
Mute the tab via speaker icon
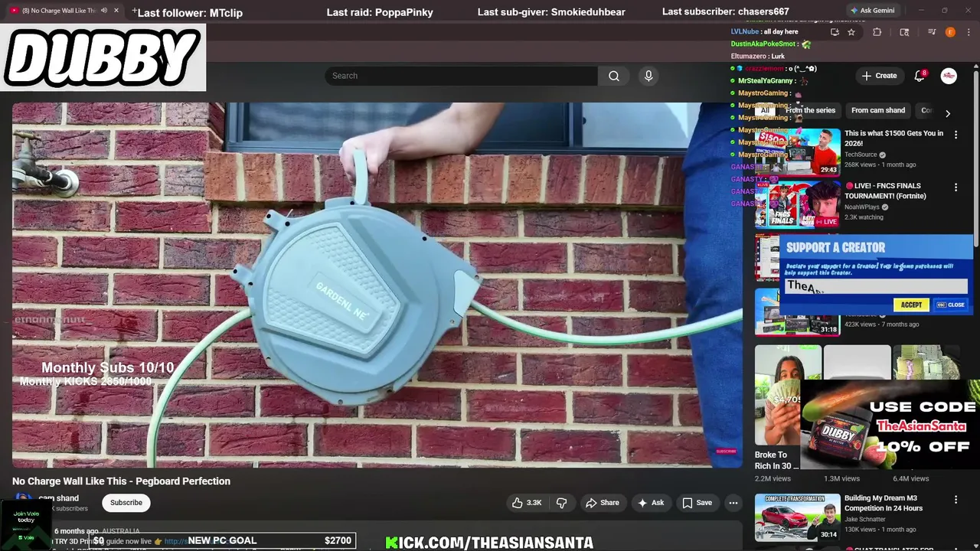(x=104, y=11)
